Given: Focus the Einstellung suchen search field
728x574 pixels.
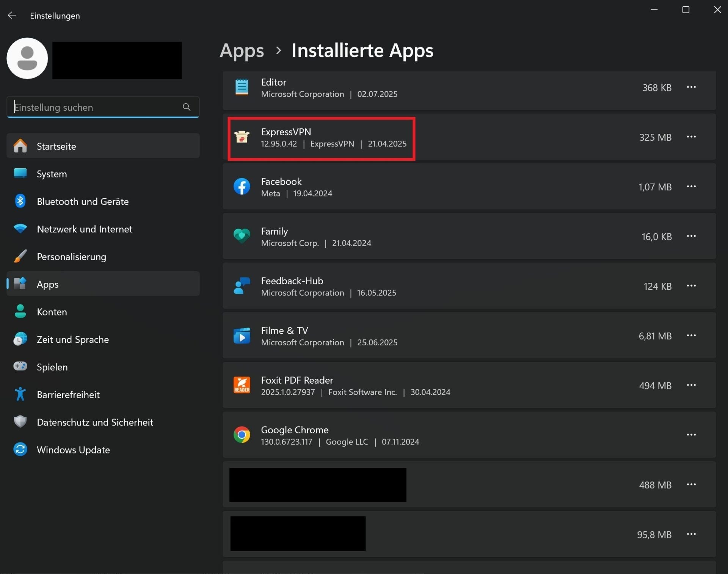Looking at the screenshot, I should pos(103,107).
